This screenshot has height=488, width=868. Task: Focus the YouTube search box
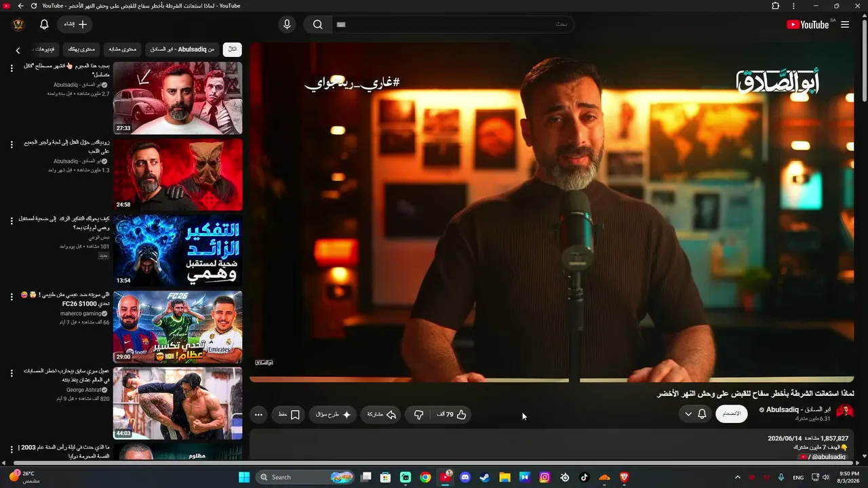pos(453,24)
